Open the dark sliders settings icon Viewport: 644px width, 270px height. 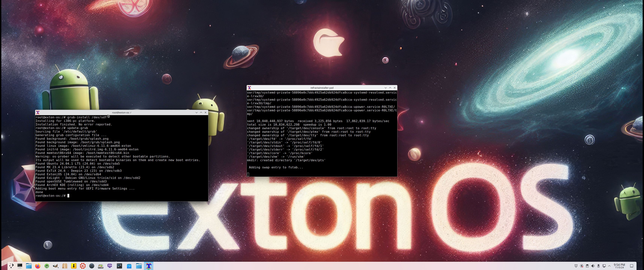click(x=119, y=266)
